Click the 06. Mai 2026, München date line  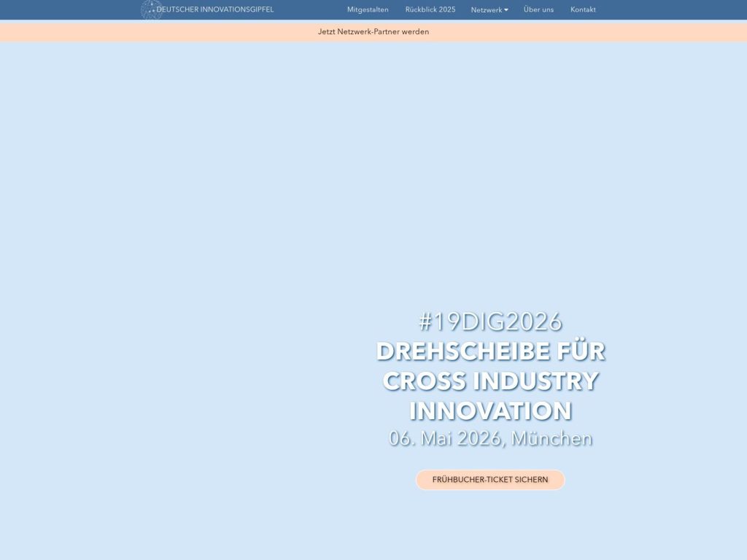click(490, 438)
